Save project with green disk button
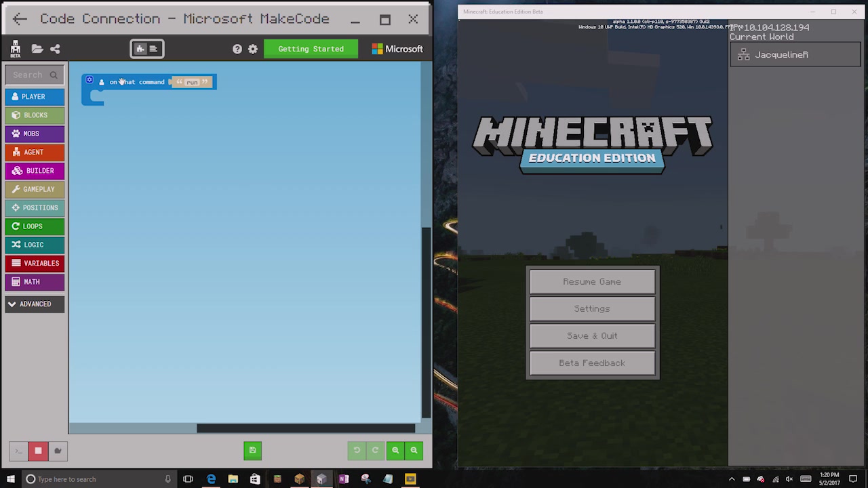This screenshot has height=488, width=868. pyautogui.click(x=252, y=451)
